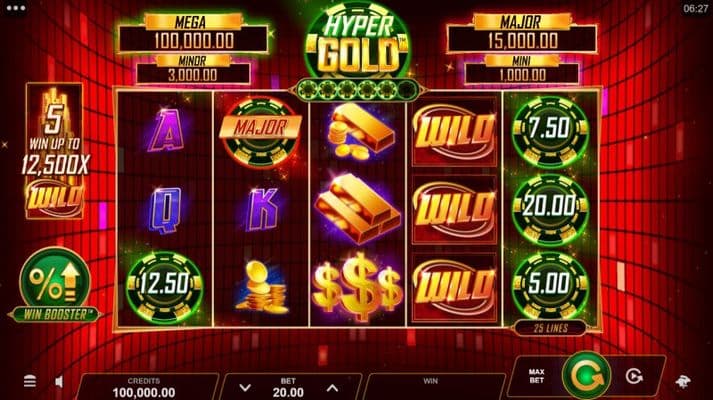
Task: Open the autoplay spin icon
Action: [634, 376]
